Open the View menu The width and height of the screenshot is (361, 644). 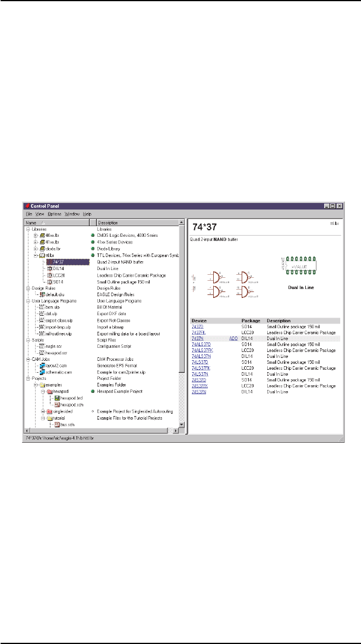(40, 214)
